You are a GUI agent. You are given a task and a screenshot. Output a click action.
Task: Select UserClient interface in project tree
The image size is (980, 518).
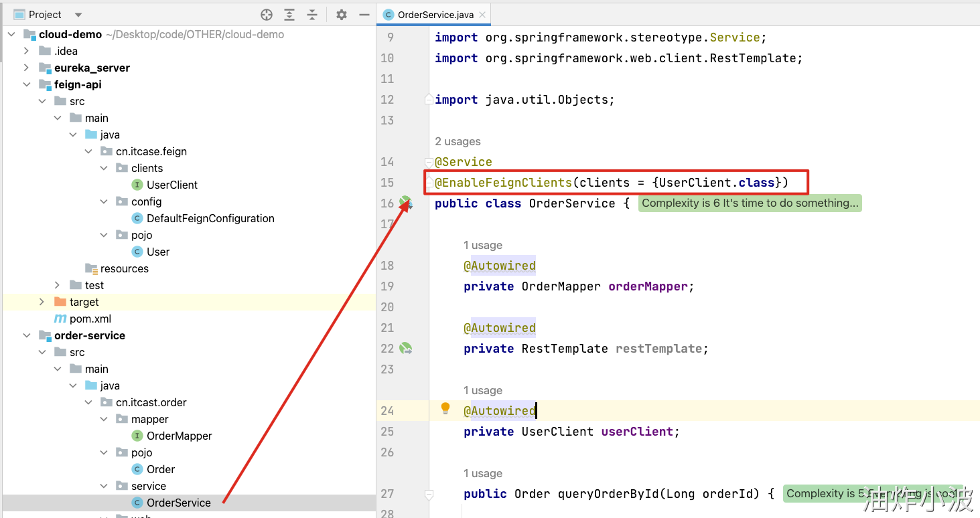pyautogui.click(x=172, y=185)
